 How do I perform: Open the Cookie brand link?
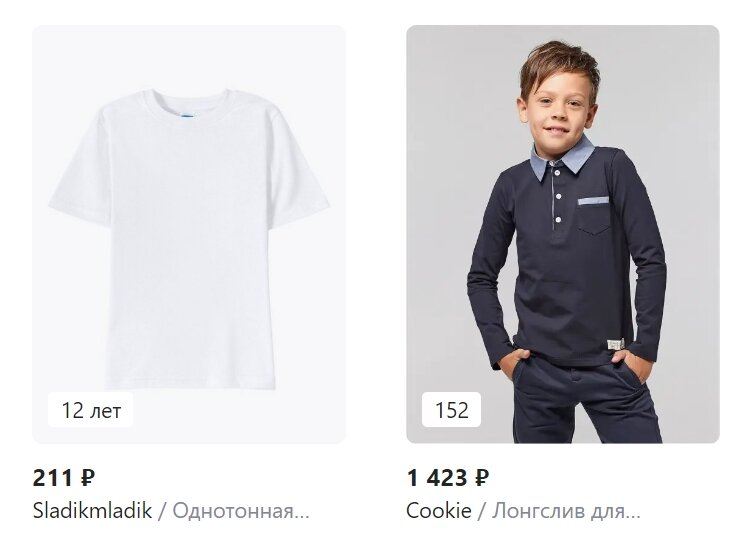click(439, 511)
